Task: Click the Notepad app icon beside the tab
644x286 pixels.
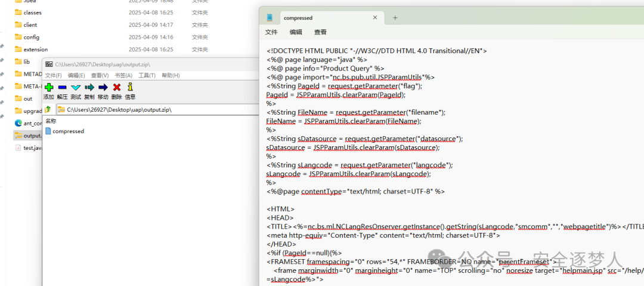Action: tap(270, 18)
